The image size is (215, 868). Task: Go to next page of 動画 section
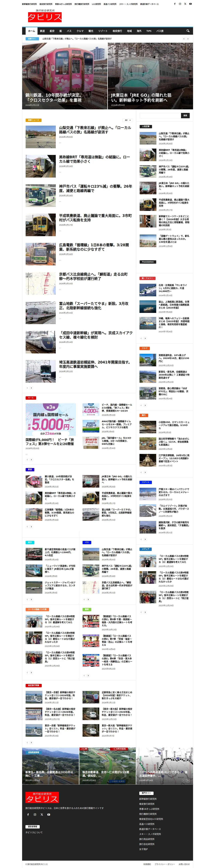(x=88, y=675)
